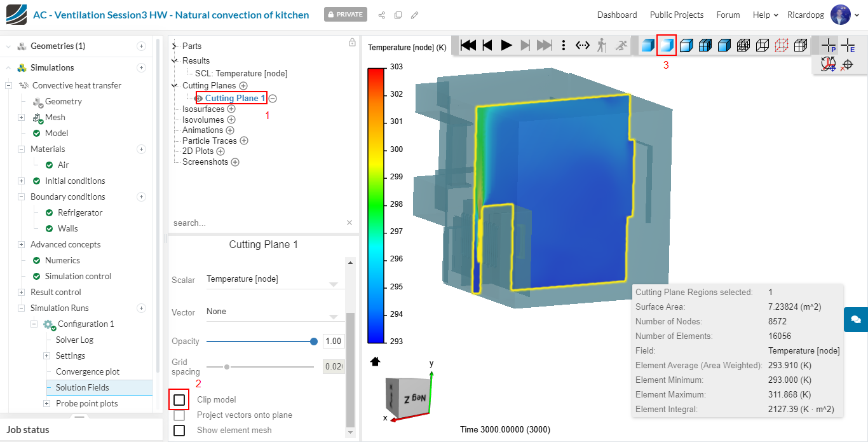Image resolution: width=868 pixels, height=442 pixels.
Task: Check Project vectors onto plane
Action: click(179, 415)
